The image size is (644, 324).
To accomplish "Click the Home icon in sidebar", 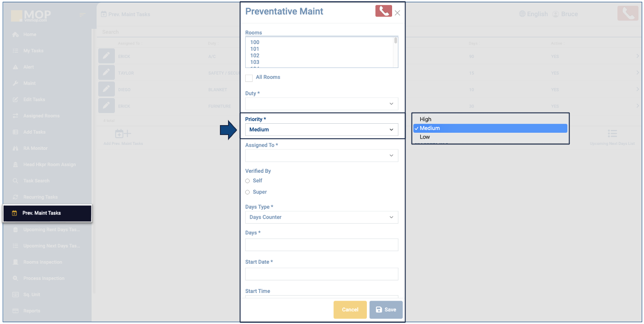I will click(x=16, y=35).
